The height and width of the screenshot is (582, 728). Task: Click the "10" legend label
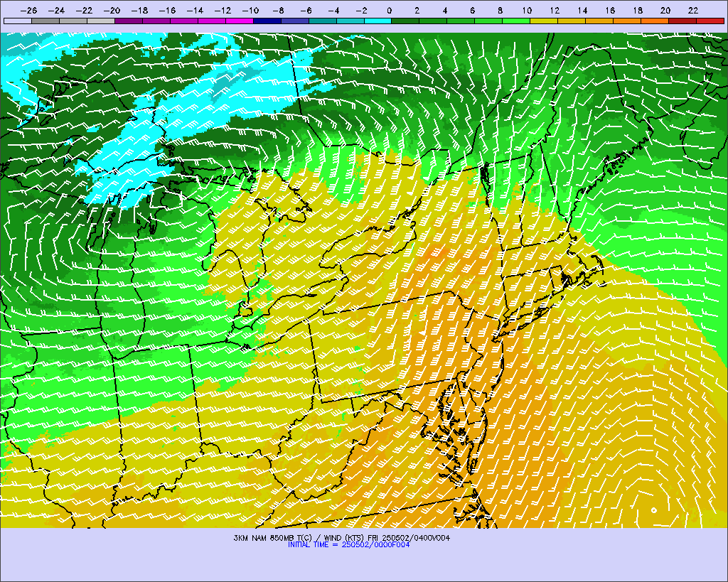point(527,11)
